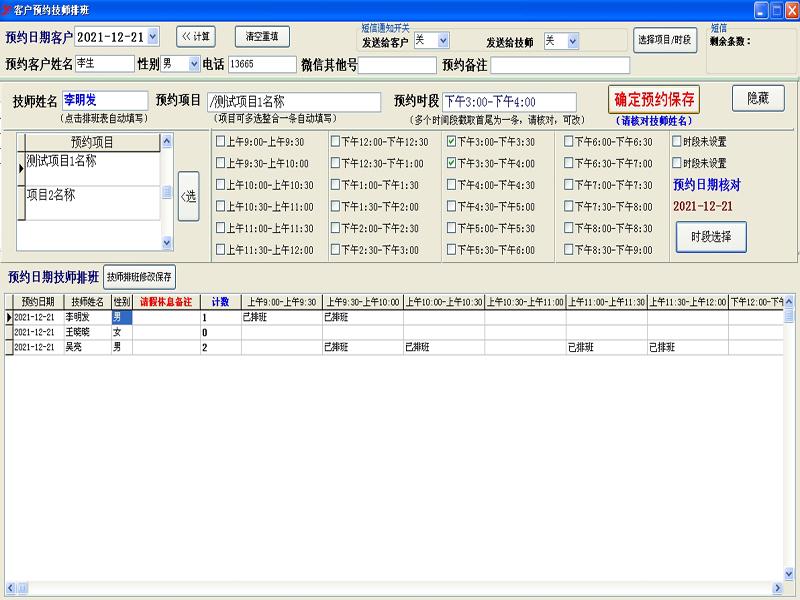Uncheck the 下午3:00-下午3:30 time slot

point(451,141)
